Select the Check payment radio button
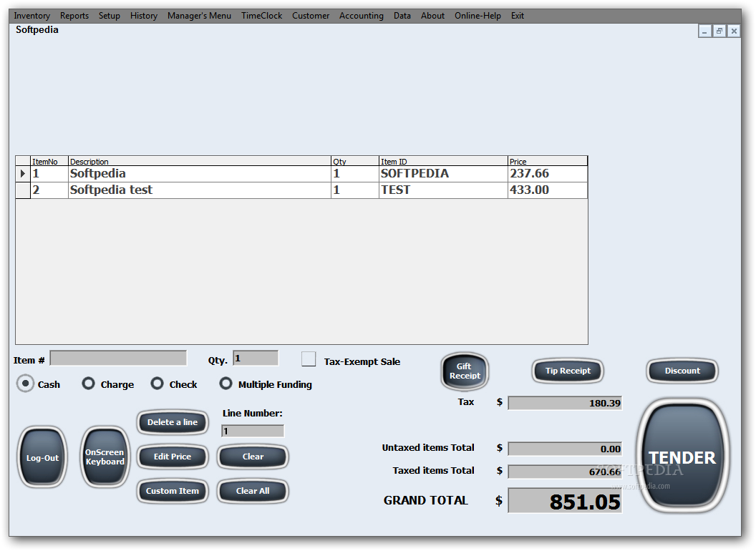756x551 pixels. pos(157,384)
